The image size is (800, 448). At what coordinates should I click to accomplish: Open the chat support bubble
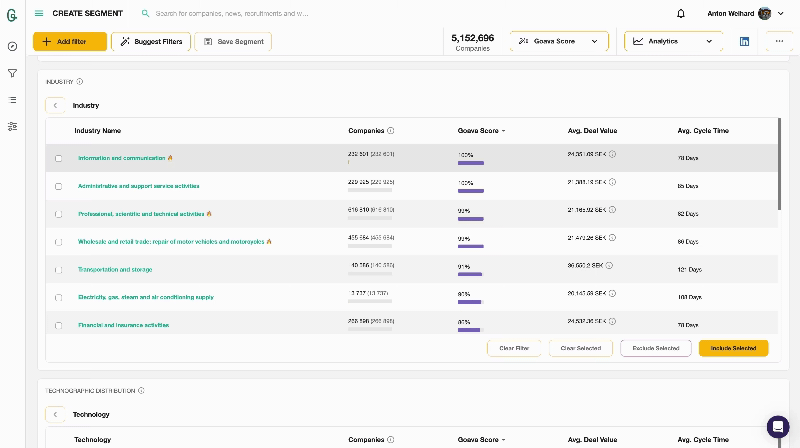[778, 426]
